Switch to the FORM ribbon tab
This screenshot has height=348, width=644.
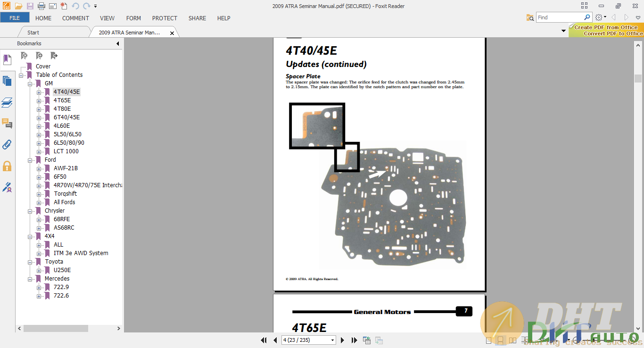(x=133, y=18)
